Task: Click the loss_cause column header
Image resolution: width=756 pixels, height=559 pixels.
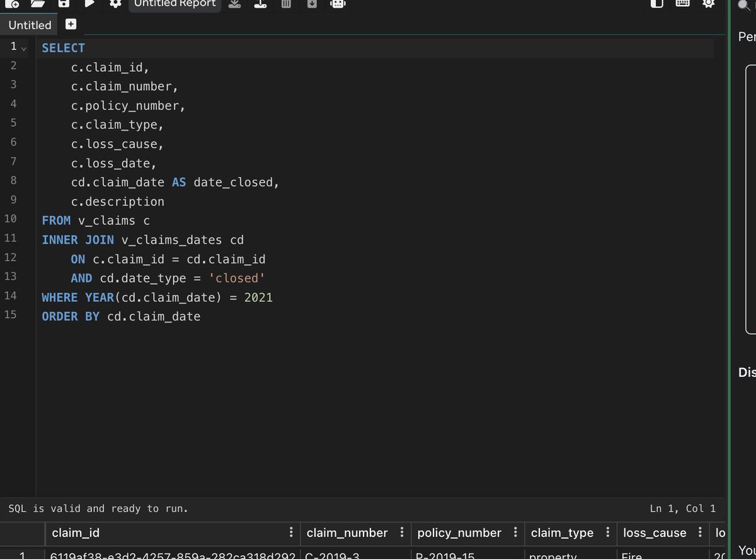Action: coord(655,533)
